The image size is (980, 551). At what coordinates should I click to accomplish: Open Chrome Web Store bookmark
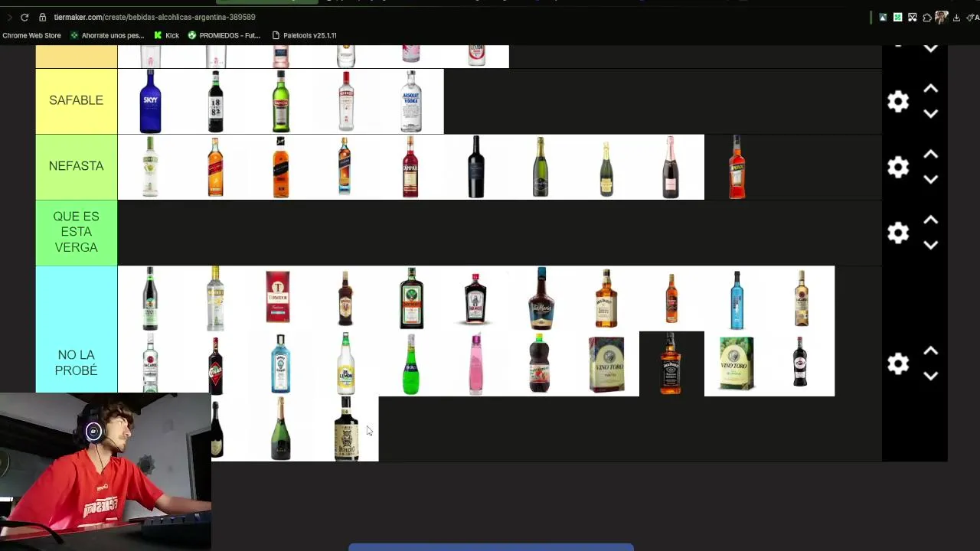click(x=31, y=35)
